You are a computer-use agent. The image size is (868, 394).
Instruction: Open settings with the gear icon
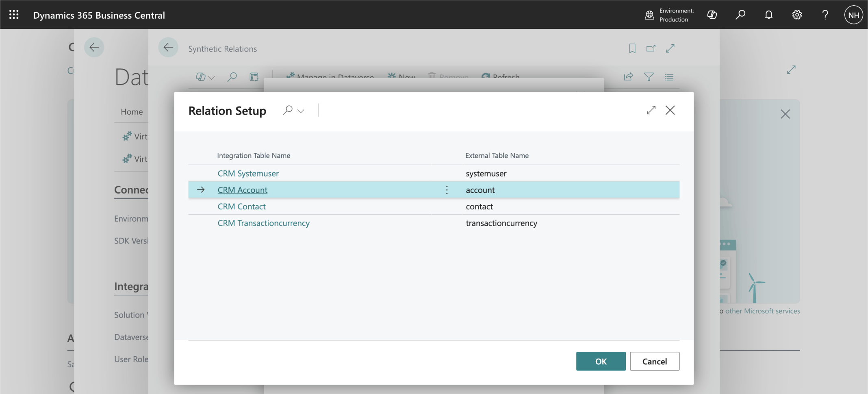click(x=797, y=15)
